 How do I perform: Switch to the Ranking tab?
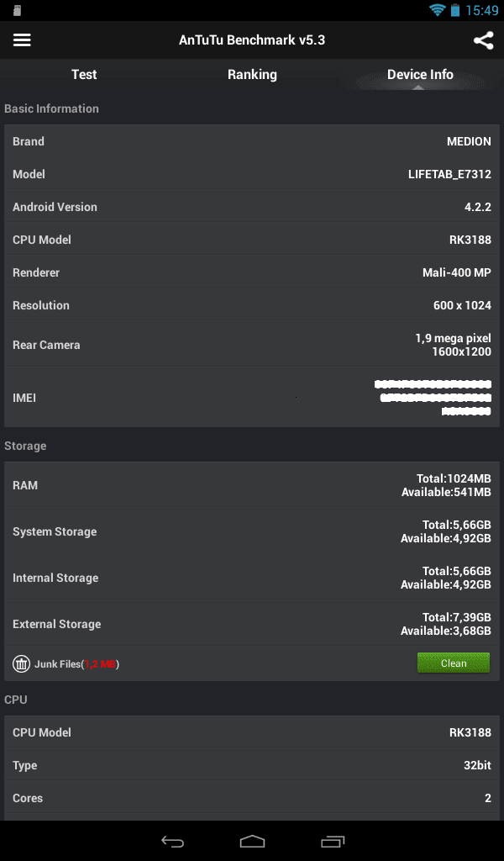tap(252, 75)
